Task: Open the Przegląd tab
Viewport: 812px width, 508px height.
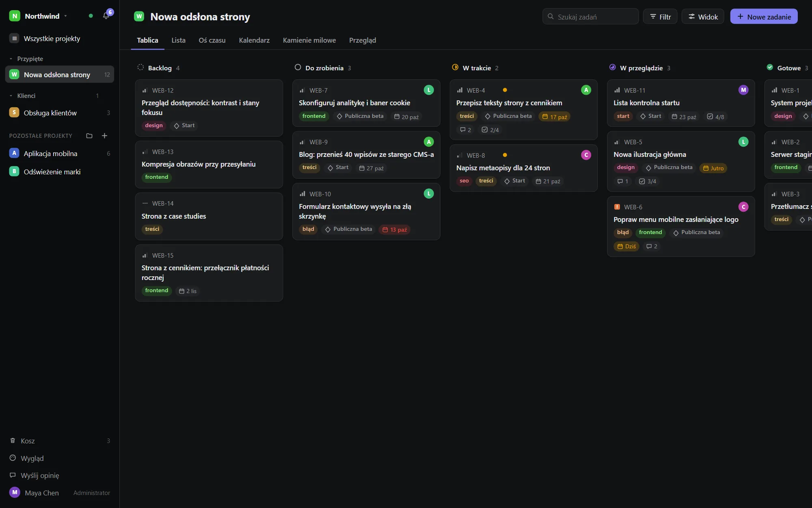Action: click(x=363, y=40)
